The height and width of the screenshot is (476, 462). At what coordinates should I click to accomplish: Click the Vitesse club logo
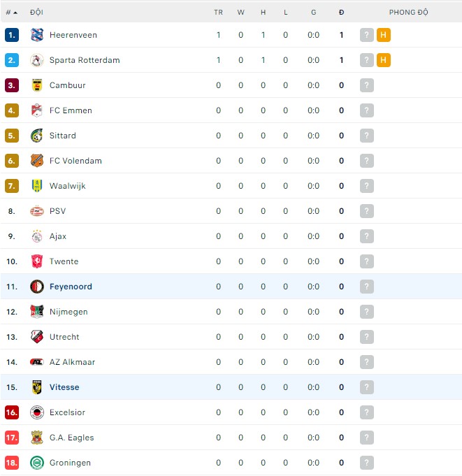tap(37, 387)
